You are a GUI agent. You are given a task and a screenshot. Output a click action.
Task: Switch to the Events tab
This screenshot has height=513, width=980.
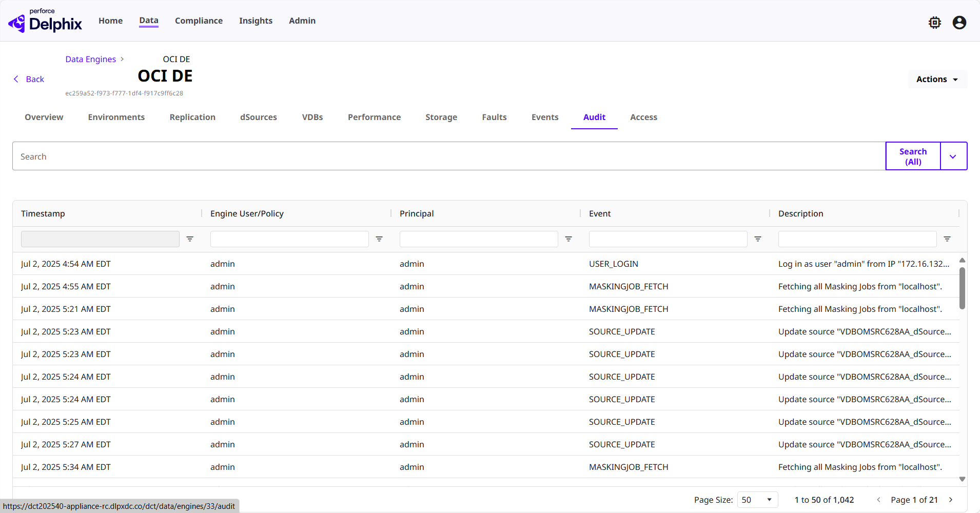click(545, 117)
